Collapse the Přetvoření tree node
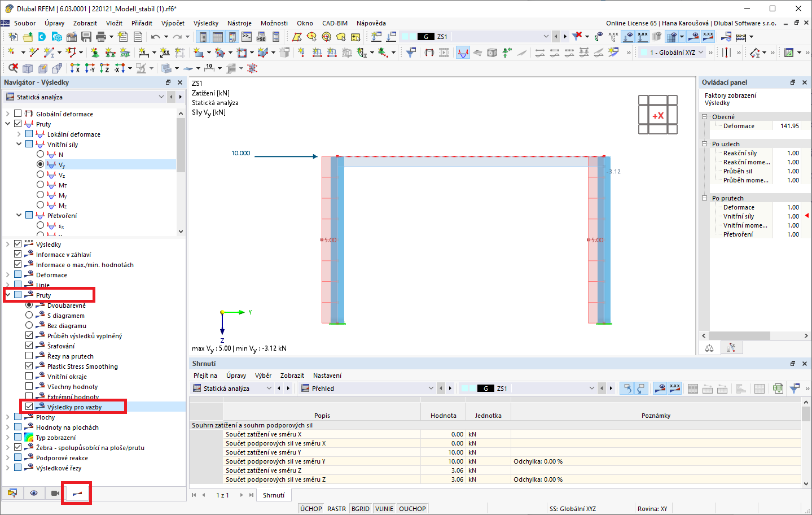The image size is (812, 515). click(19, 215)
